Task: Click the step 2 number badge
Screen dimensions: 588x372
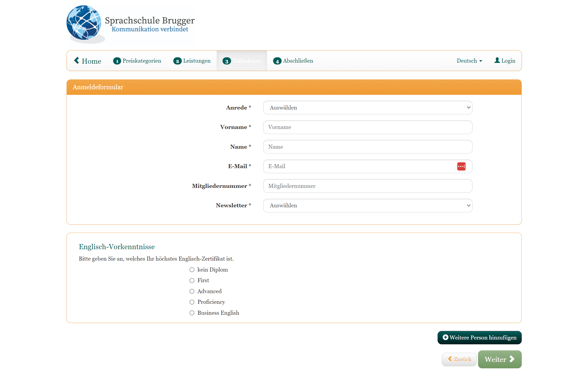Action: (177, 61)
